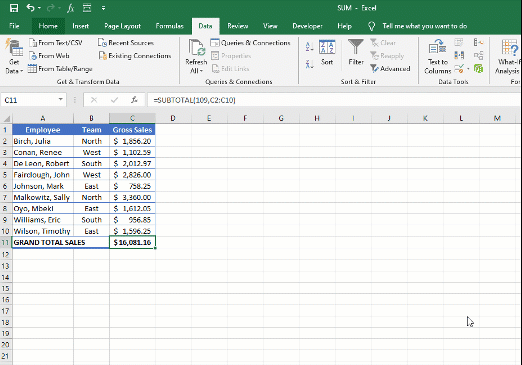
Task: Click the Manage Data Model icon
Action: pos(478,69)
